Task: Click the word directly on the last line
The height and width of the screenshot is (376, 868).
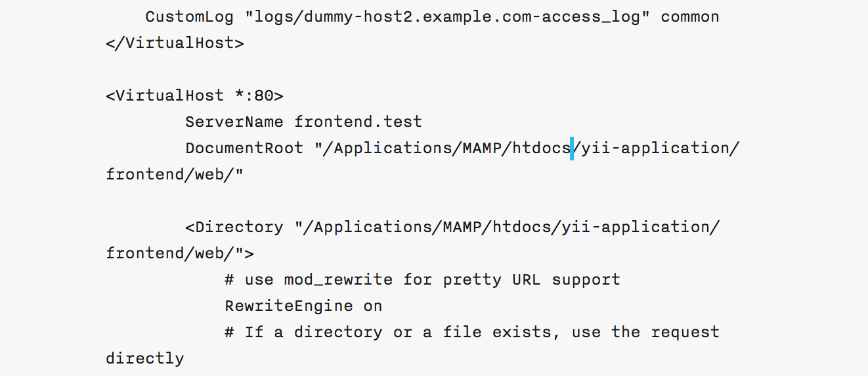Action: 144,359
